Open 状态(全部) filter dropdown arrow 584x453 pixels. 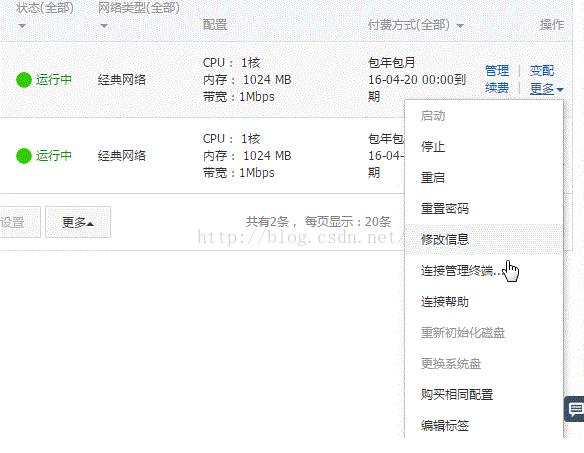[x=22, y=26]
